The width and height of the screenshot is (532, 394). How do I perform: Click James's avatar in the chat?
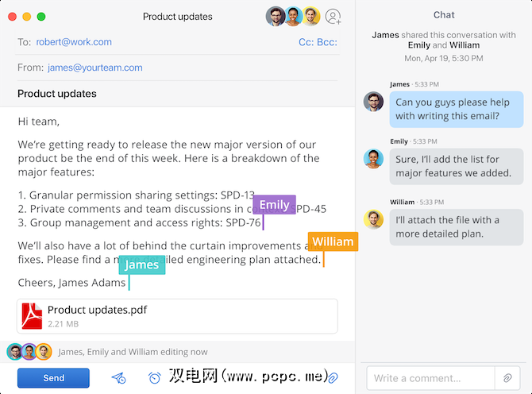pyautogui.click(x=373, y=102)
